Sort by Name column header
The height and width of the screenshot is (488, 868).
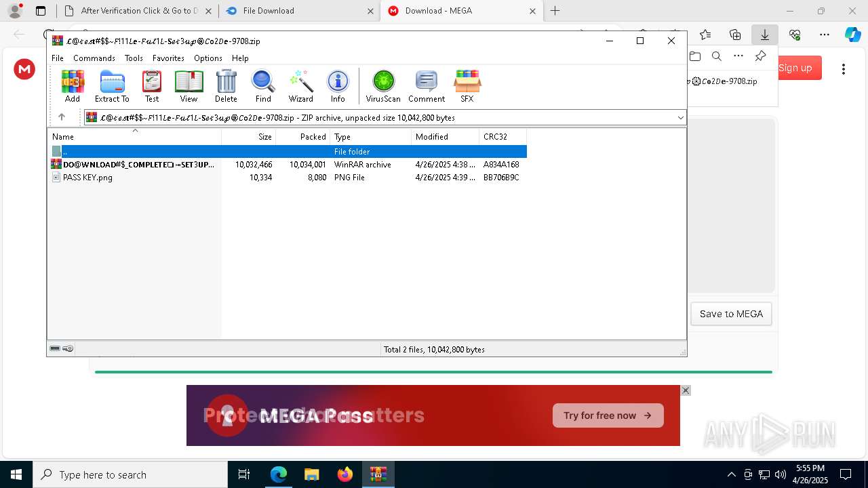pos(134,136)
